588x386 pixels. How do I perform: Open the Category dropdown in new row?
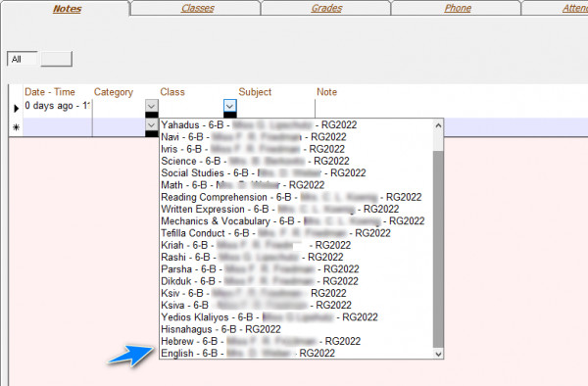152,124
